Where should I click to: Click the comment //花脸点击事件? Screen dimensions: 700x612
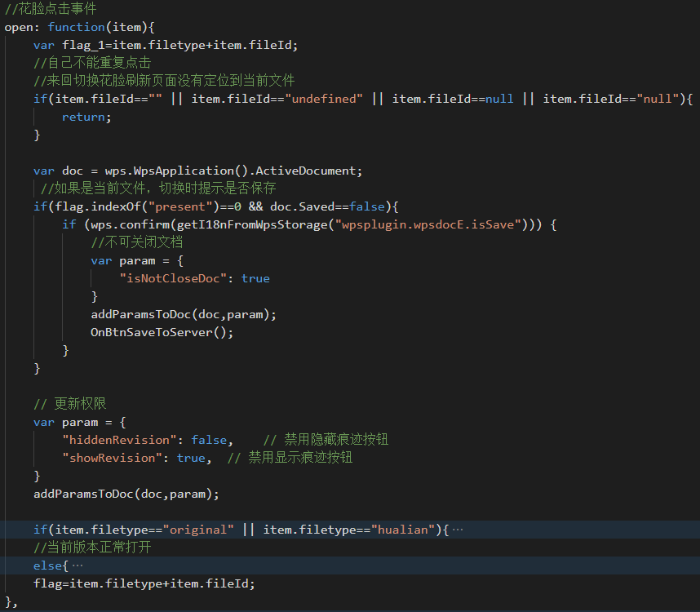(51, 8)
